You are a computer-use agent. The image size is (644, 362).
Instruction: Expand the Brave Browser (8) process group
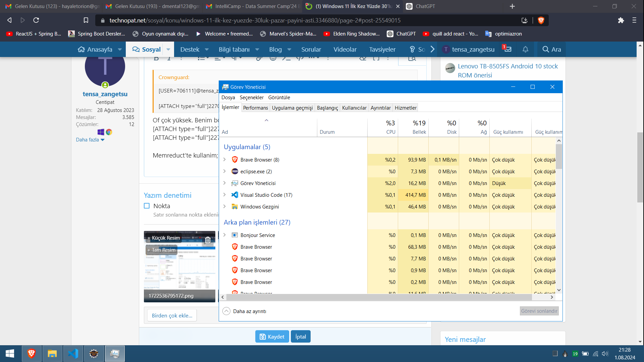pyautogui.click(x=224, y=160)
